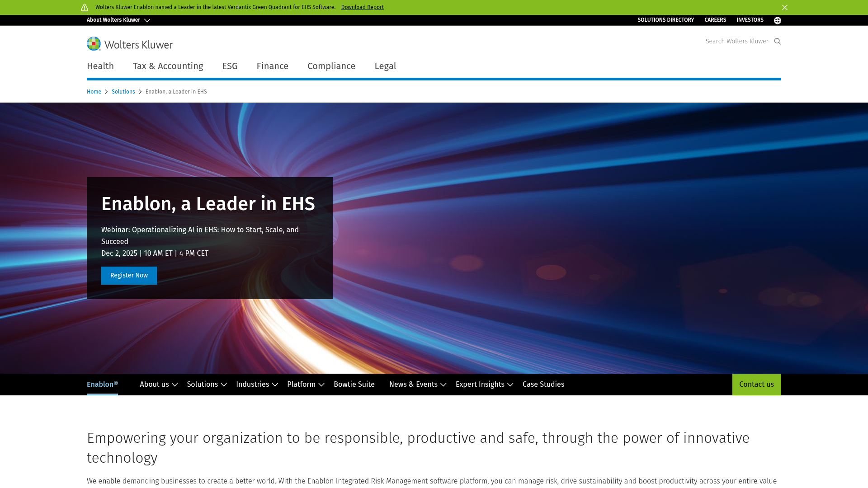Expand the About Wolters Kluwer dropdown

[x=118, y=20]
